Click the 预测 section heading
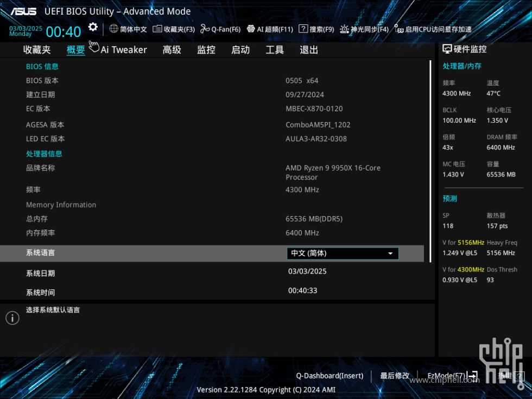The width and height of the screenshot is (532, 399). [450, 199]
